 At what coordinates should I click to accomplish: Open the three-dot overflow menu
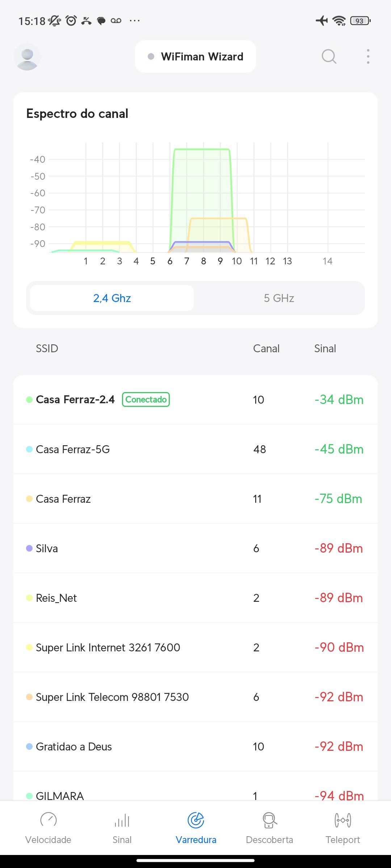point(368,56)
